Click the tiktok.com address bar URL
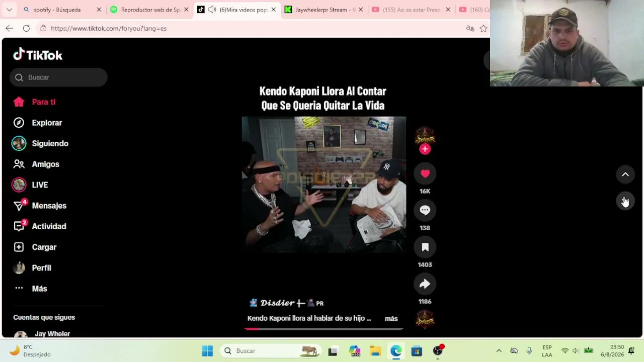 coord(109,28)
